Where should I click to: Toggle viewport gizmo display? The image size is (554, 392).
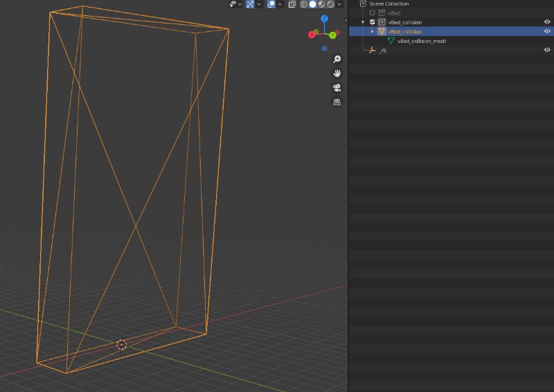[x=250, y=4]
